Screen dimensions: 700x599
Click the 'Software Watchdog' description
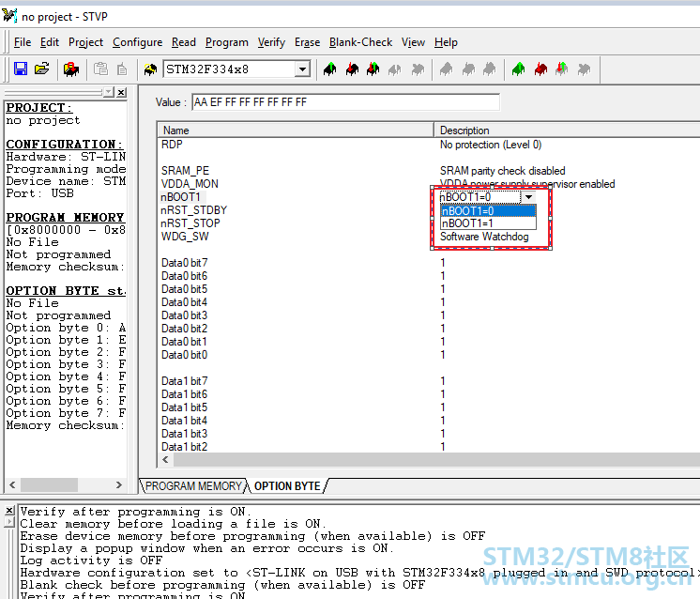click(x=484, y=237)
